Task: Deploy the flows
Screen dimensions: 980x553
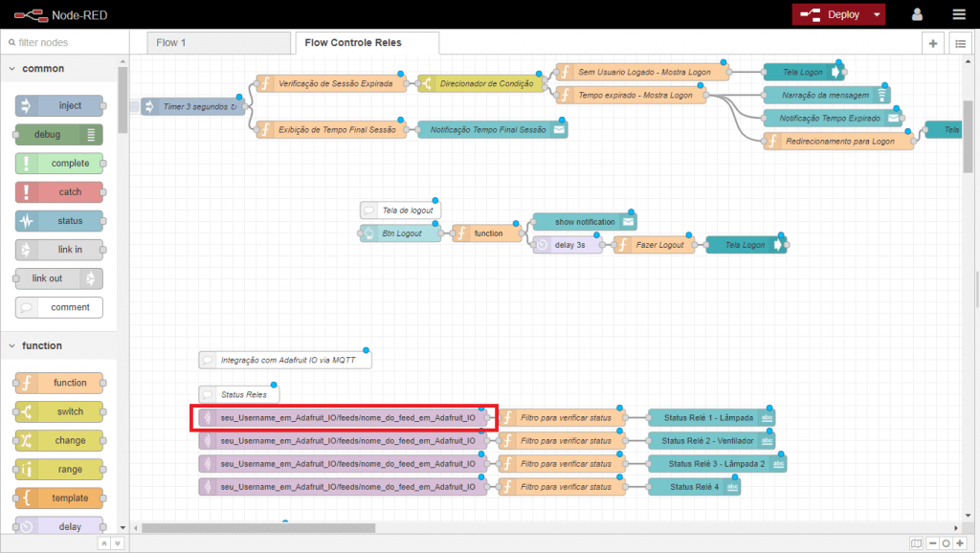Action: coord(831,14)
